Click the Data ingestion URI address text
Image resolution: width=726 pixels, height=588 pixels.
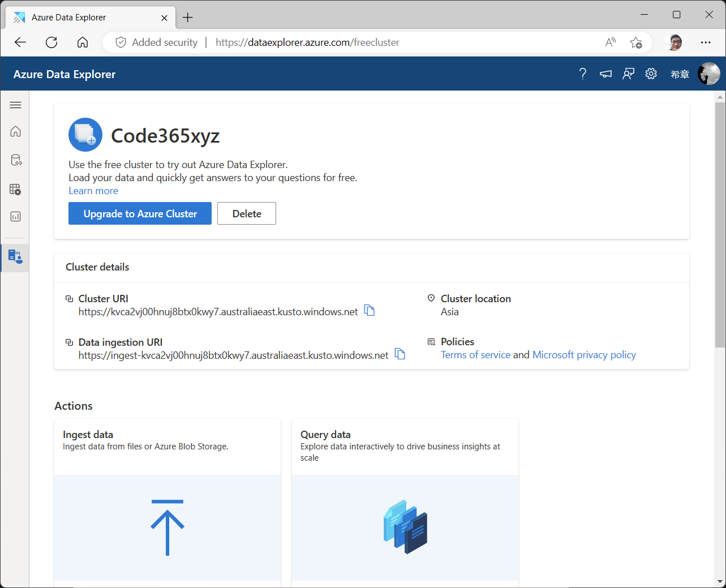[x=234, y=355]
